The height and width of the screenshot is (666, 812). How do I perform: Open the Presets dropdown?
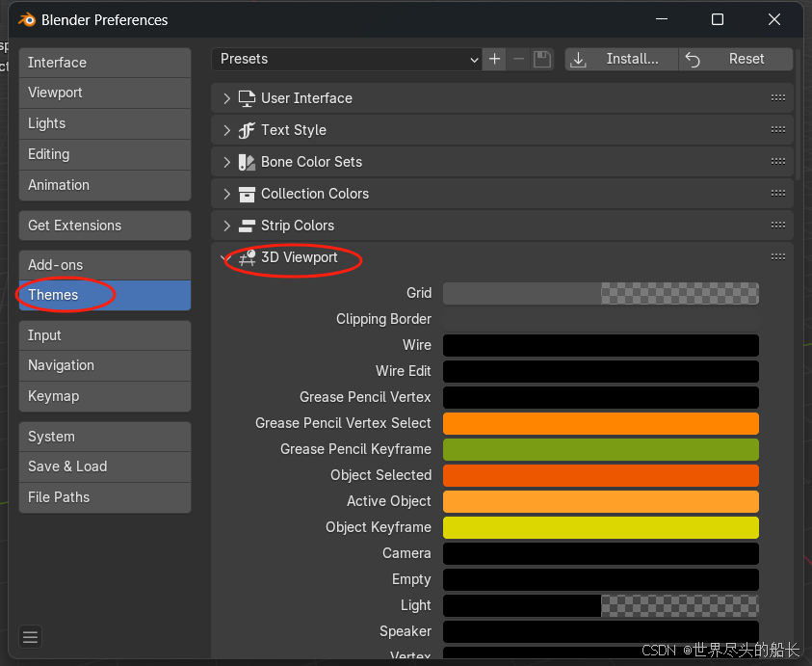(x=347, y=59)
